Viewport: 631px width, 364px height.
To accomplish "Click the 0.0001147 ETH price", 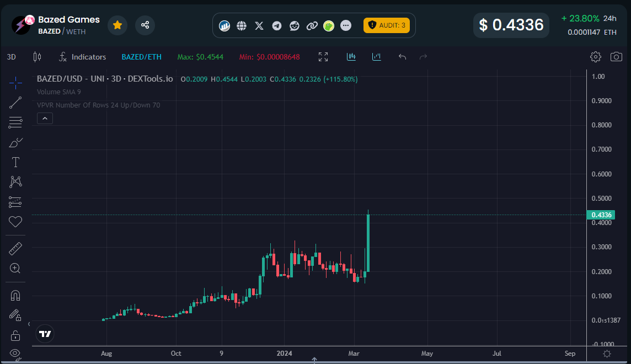I will pyautogui.click(x=592, y=32).
